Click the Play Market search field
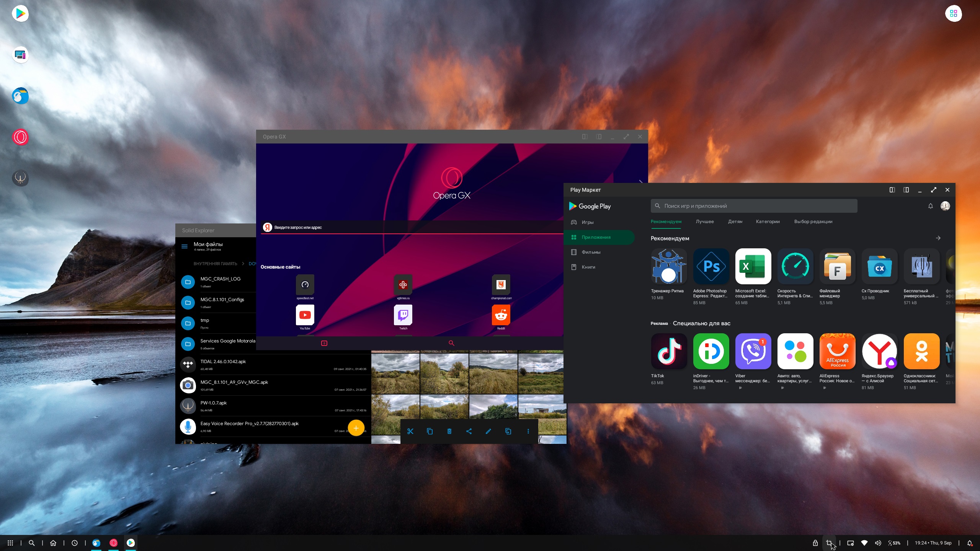This screenshot has height=551, width=980. [x=754, y=206]
